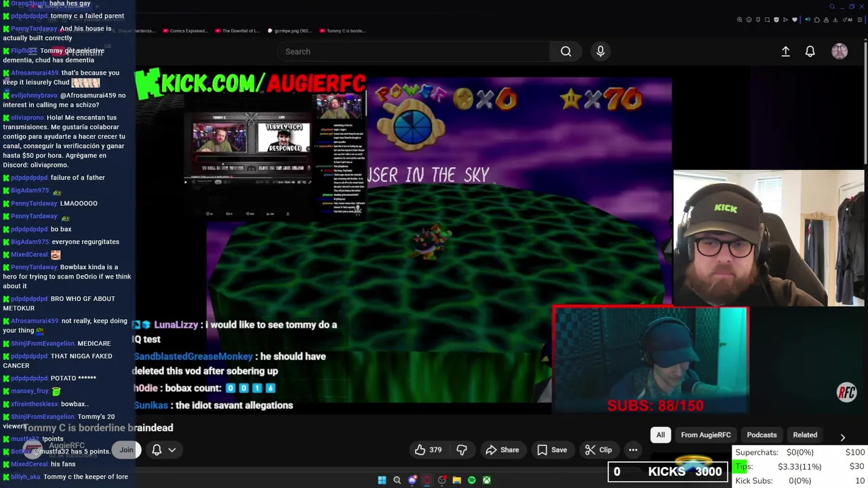Switch to Comics Explained browser tab
The height and width of the screenshot is (488, 868).
185,30
